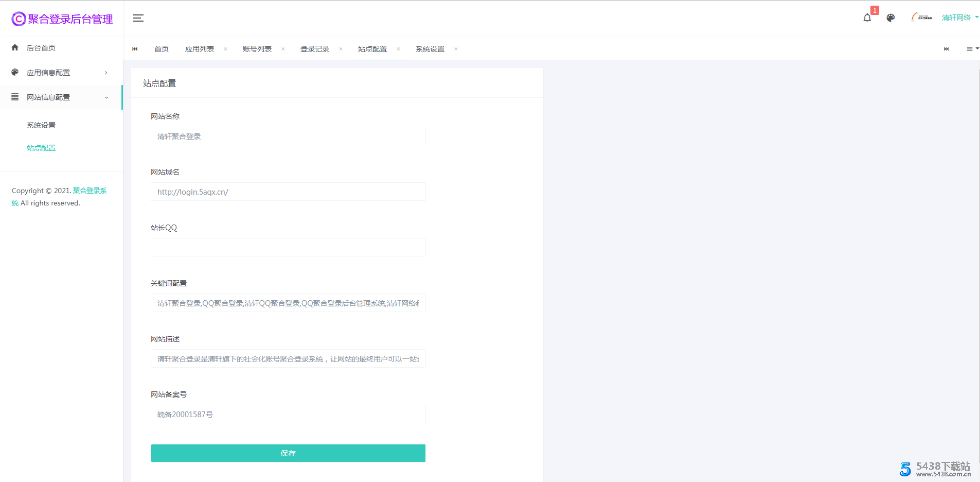Select the 系统设置 sidebar entry

point(42,125)
